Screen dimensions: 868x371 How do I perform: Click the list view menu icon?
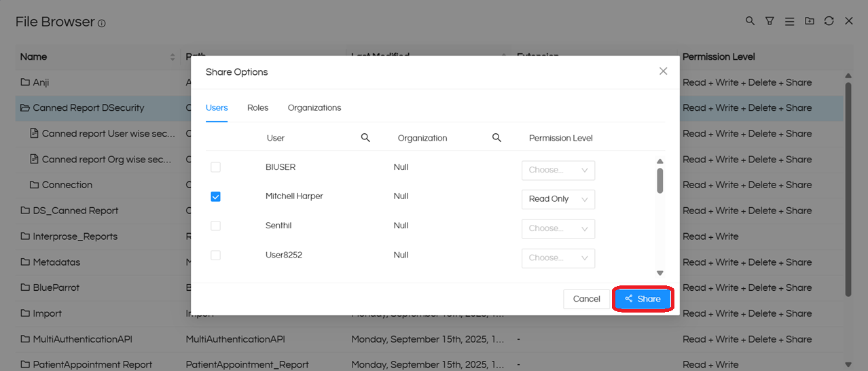(x=789, y=22)
